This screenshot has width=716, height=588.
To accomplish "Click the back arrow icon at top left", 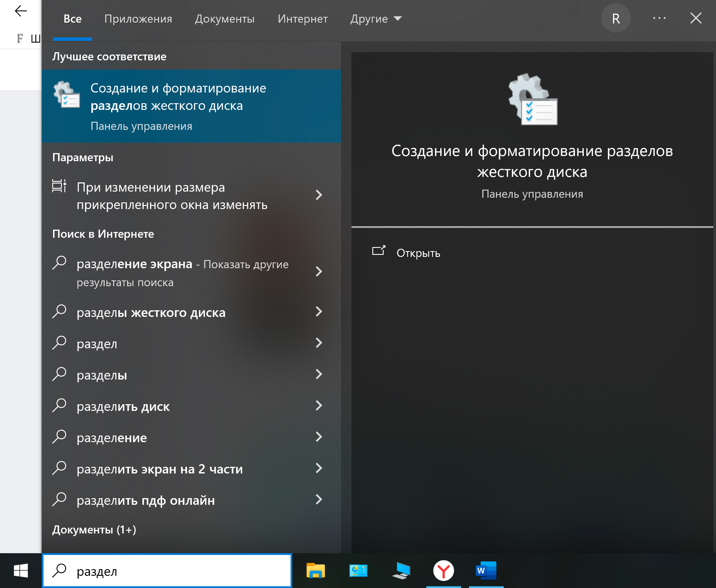I will [x=21, y=11].
